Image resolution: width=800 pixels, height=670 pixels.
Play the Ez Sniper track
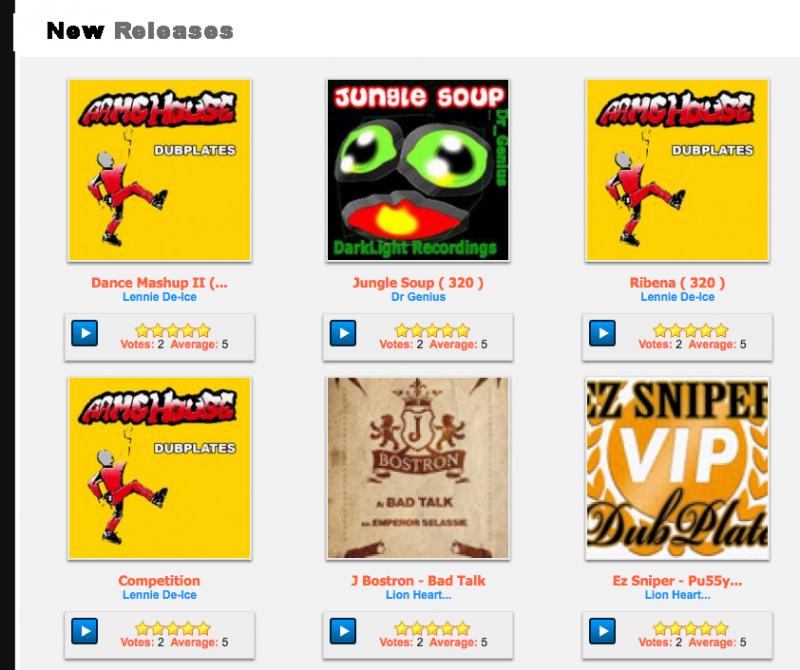click(602, 631)
